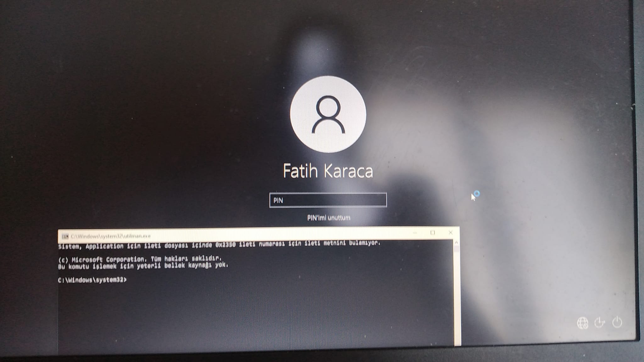Image resolution: width=644 pixels, height=362 pixels.
Task: Click the utilman.exe console window icon
Action: (x=65, y=236)
